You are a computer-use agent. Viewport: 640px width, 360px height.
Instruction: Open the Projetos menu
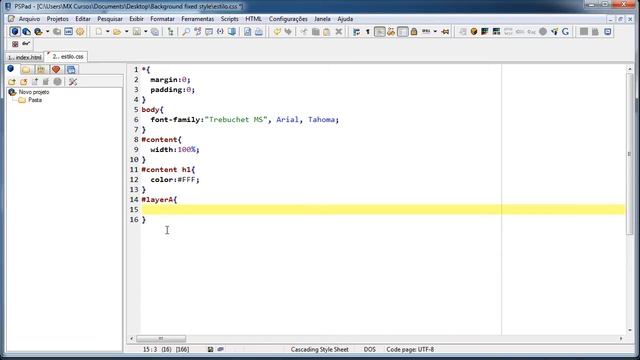[58, 19]
